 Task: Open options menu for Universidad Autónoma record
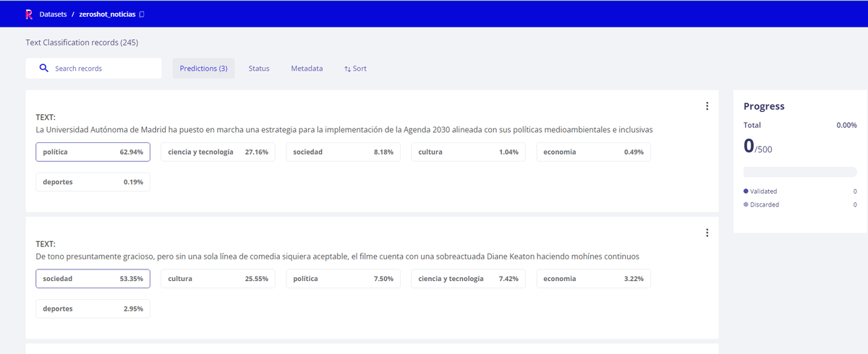pos(707,106)
